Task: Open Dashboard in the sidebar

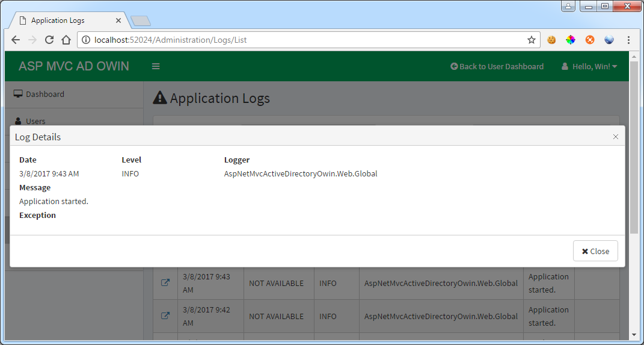Action: (74, 94)
